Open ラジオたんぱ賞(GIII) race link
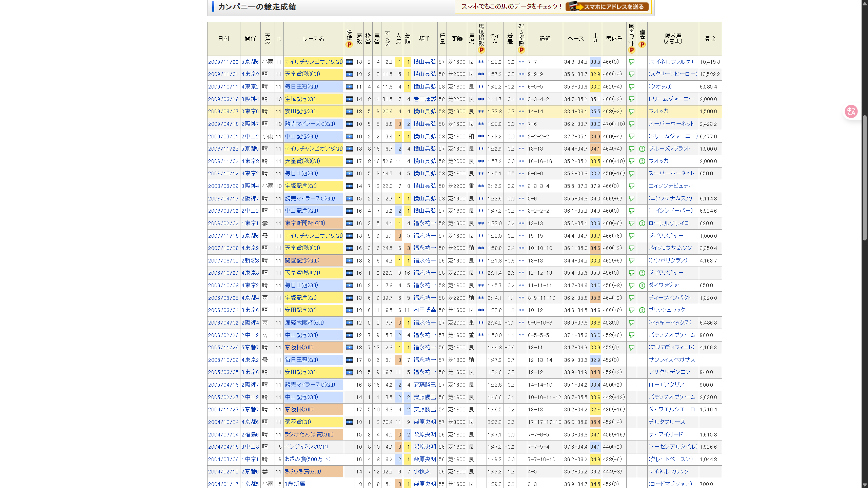The image size is (868, 488). [x=309, y=435]
